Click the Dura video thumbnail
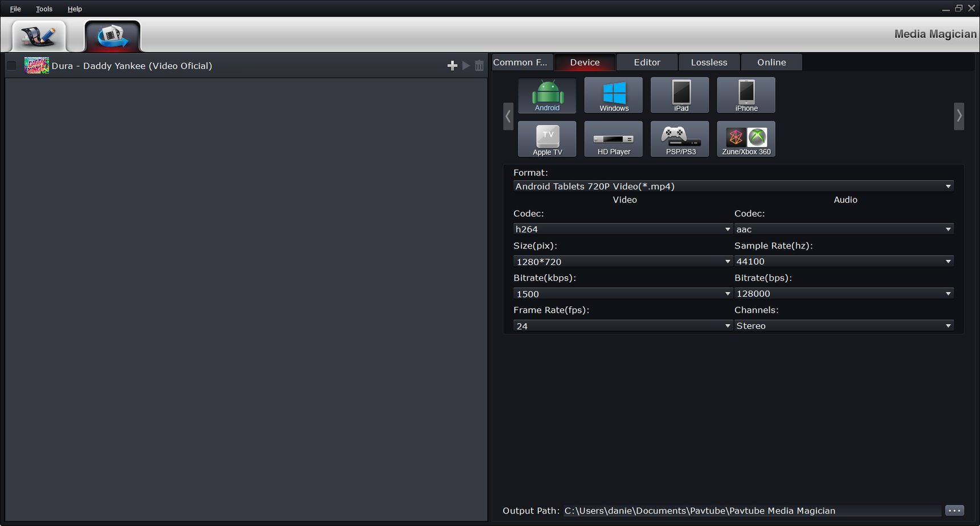 pyautogui.click(x=36, y=66)
